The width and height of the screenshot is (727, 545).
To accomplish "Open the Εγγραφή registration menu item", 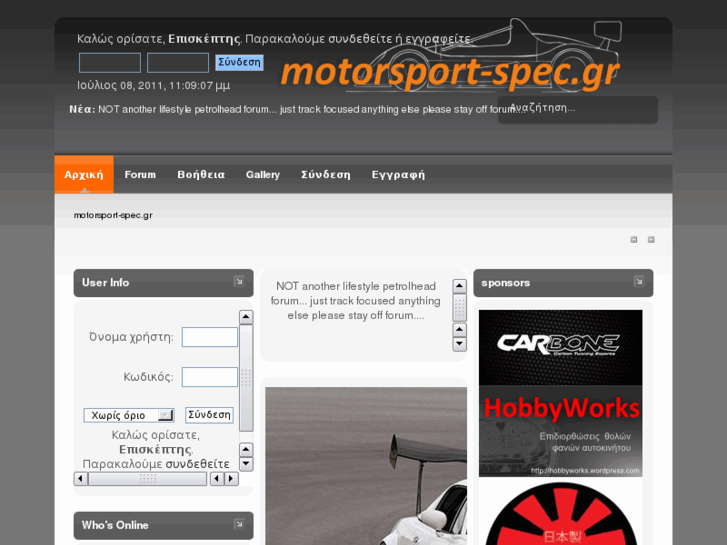I will coord(398,174).
